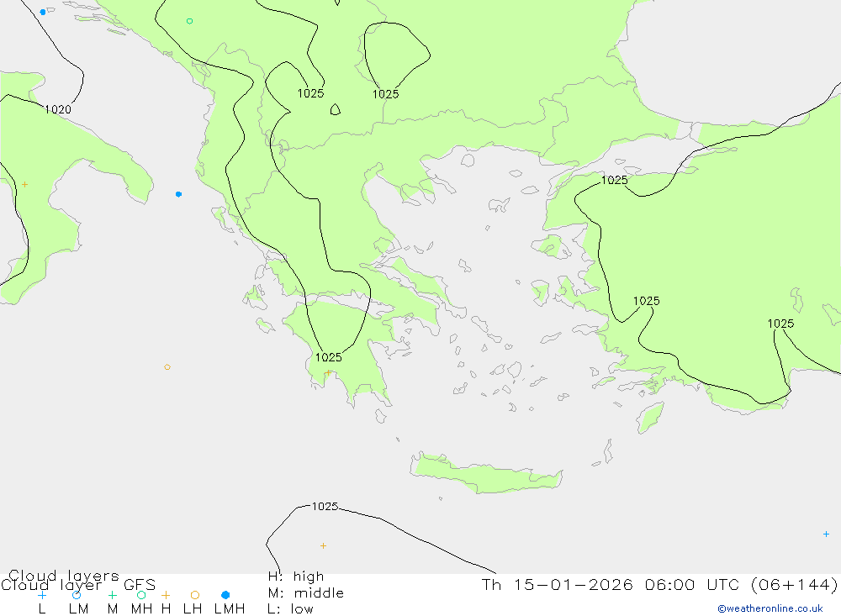Click the 'GFS' model label
The width and height of the screenshot is (841, 616).
tap(140, 585)
